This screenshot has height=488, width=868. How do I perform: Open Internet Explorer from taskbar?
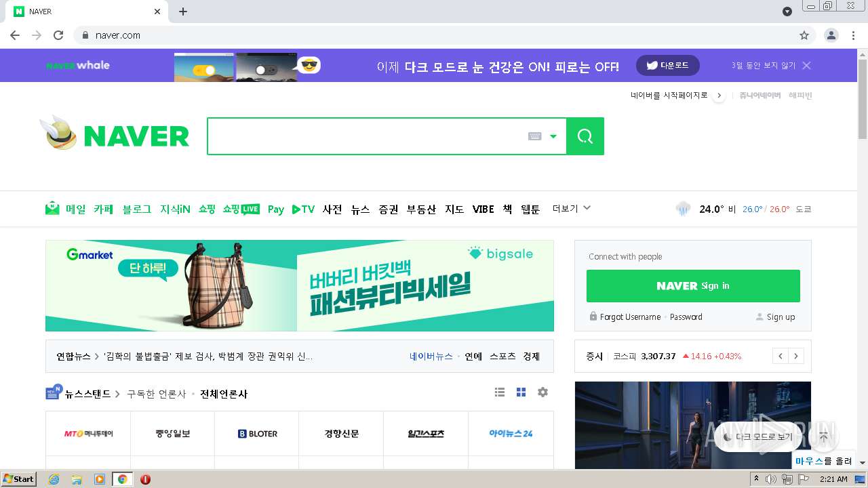pyautogui.click(x=54, y=479)
